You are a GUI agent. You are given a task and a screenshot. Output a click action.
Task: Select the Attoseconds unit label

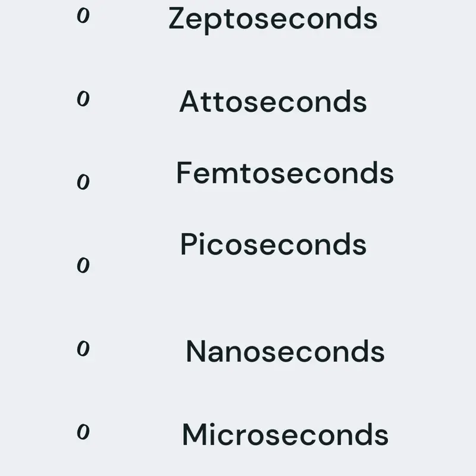point(273,101)
